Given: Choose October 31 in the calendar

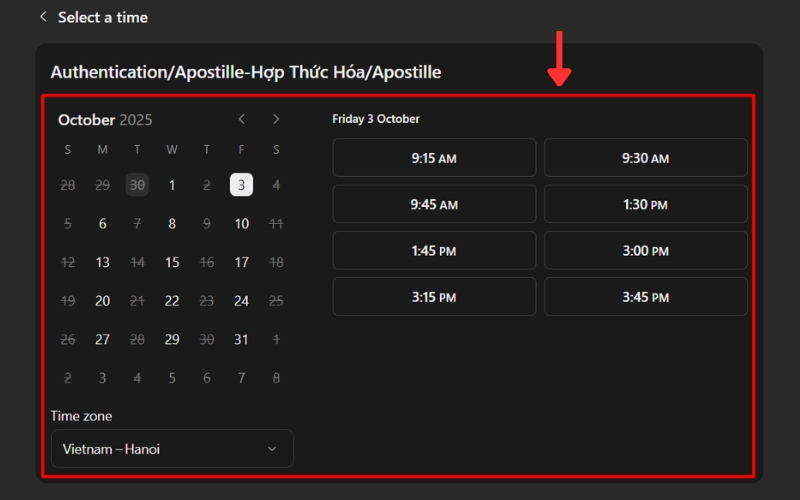Looking at the screenshot, I should click(x=241, y=339).
